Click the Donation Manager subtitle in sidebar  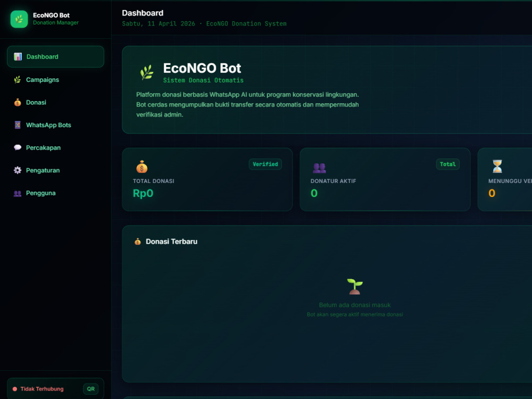pos(56,23)
